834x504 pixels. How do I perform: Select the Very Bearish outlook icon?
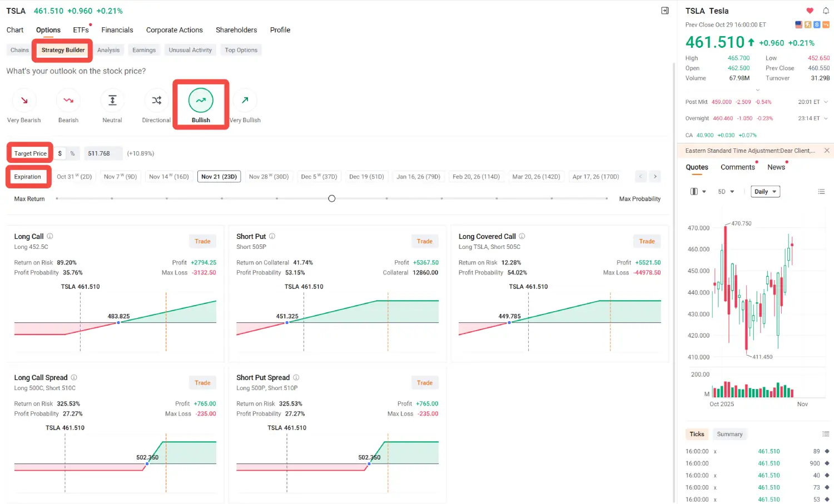click(x=24, y=101)
